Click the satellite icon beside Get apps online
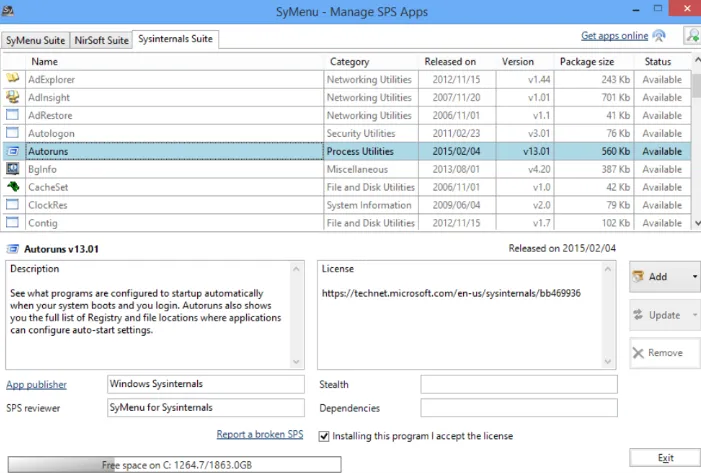Image resolution: width=701 pixels, height=473 pixels. coord(659,35)
